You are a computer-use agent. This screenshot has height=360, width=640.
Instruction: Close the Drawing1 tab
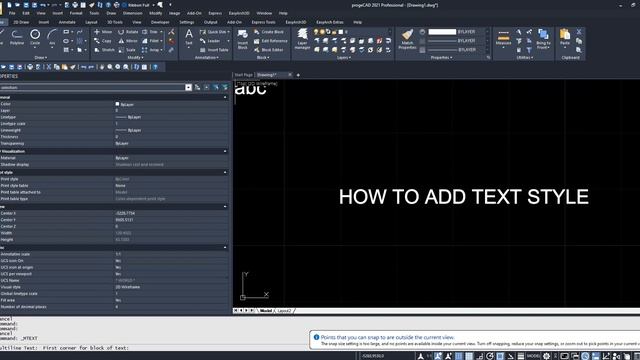290,75
